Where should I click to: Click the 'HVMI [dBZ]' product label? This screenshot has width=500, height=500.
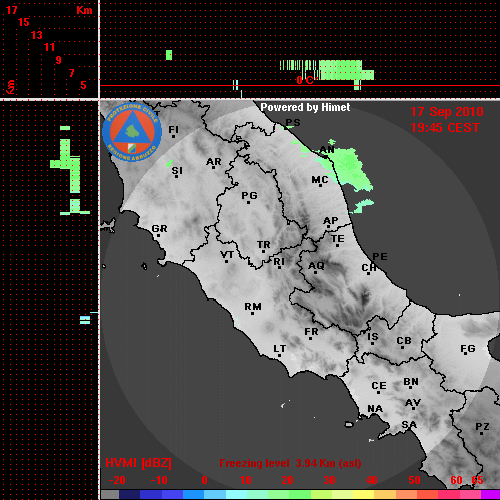pyautogui.click(x=138, y=463)
